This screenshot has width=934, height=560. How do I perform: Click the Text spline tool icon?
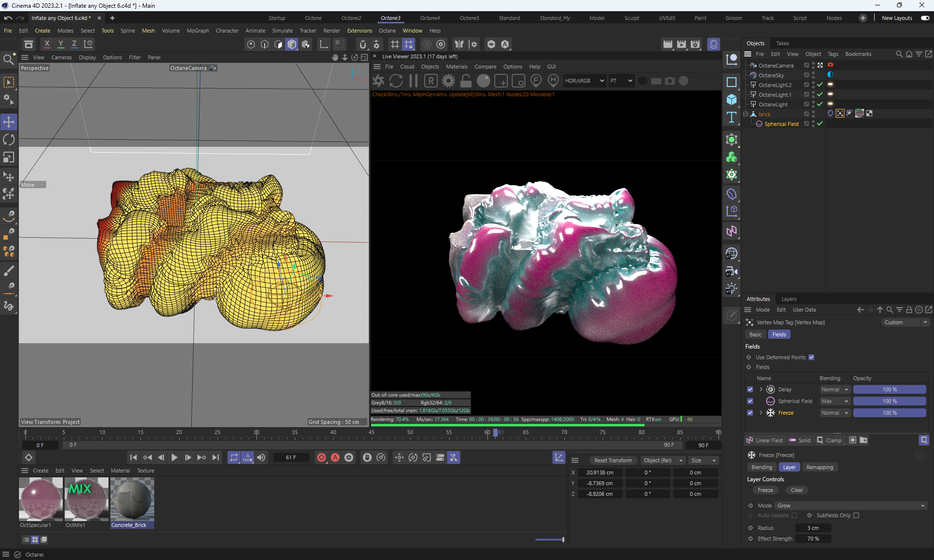[732, 118]
